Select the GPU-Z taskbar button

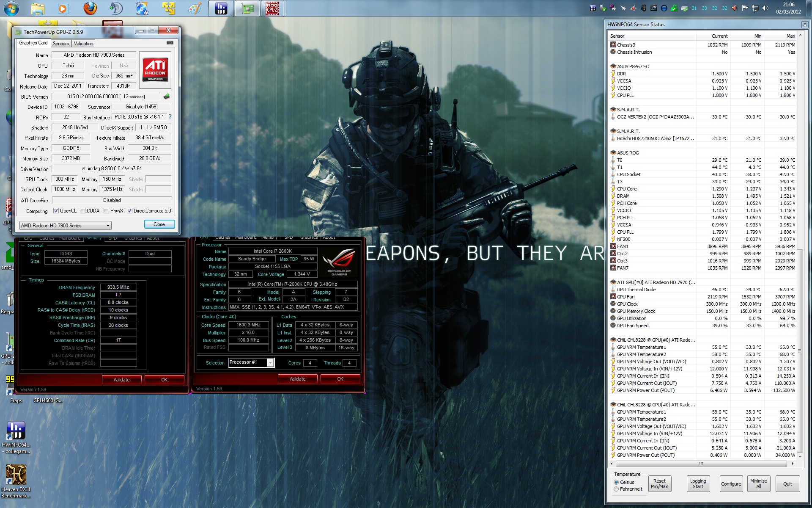point(247,8)
